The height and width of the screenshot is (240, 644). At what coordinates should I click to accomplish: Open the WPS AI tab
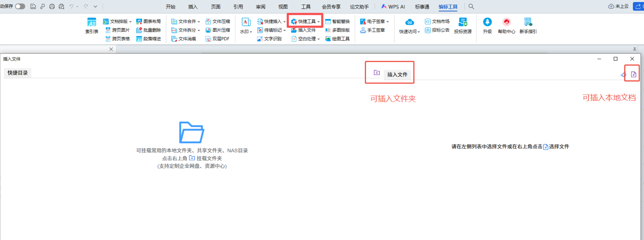click(x=393, y=7)
